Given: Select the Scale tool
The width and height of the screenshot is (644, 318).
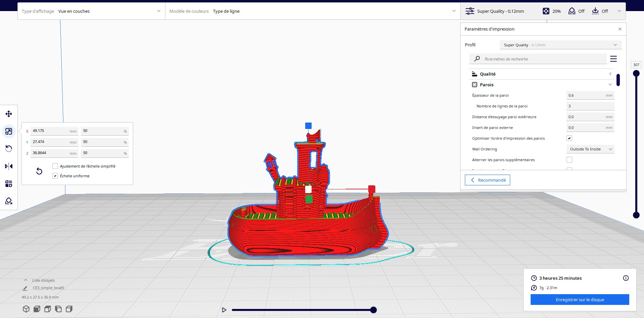Looking at the screenshot, I should (9, 131).
